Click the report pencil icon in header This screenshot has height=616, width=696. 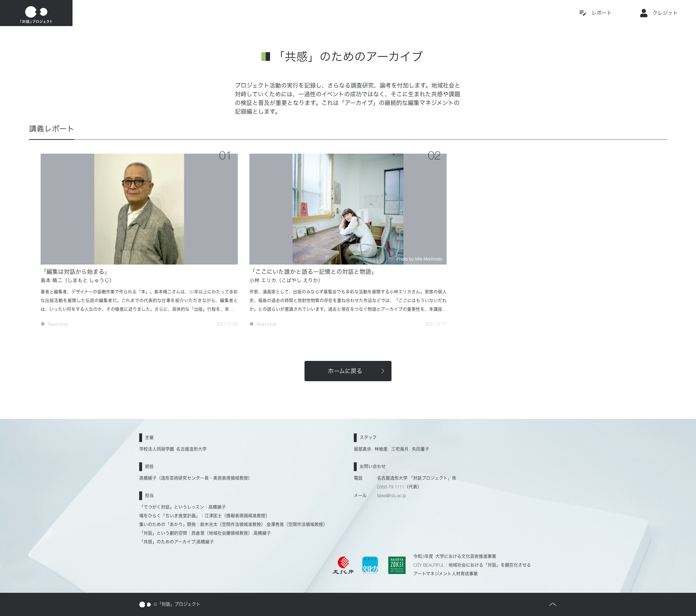click(x=583, y=13)
